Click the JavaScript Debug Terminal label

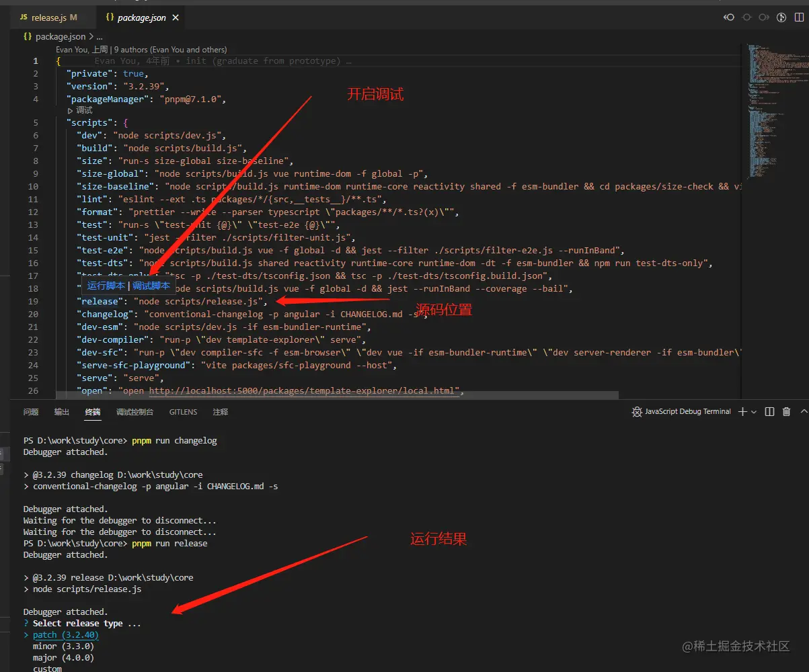(x=688, y=411)
